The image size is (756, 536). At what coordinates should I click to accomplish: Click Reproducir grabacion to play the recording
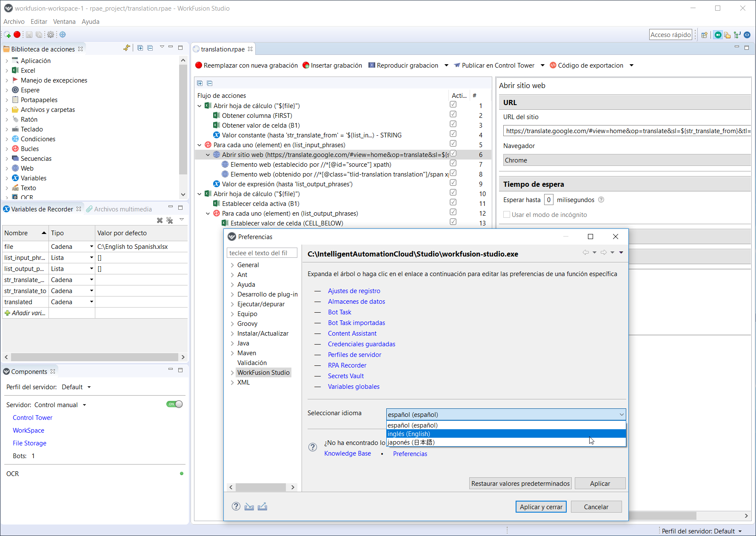[403, 66]
